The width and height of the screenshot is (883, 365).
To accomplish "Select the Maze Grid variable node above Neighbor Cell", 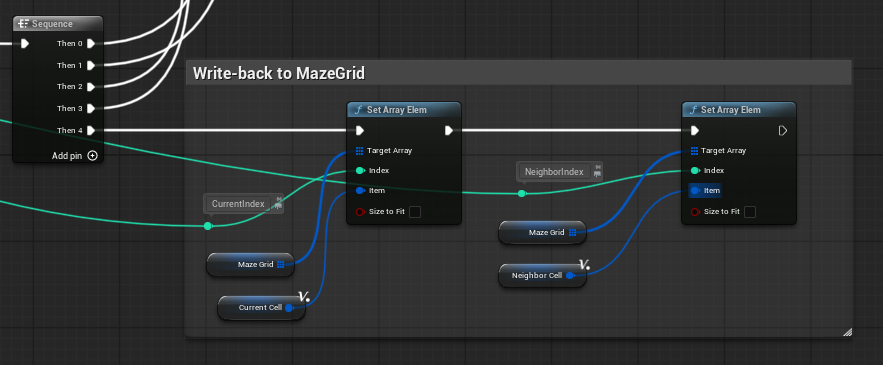I will pyautogui.click(x=542, y=233).
